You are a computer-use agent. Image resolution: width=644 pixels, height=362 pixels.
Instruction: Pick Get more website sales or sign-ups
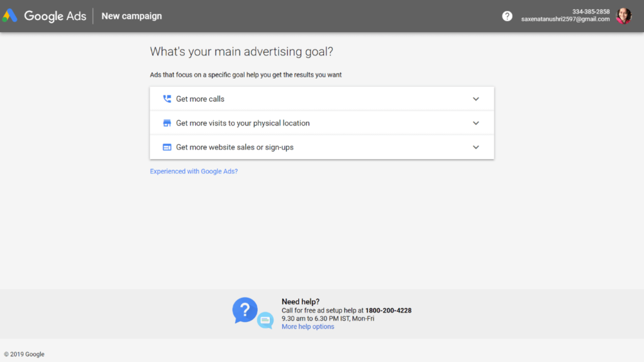click(235, 147)
